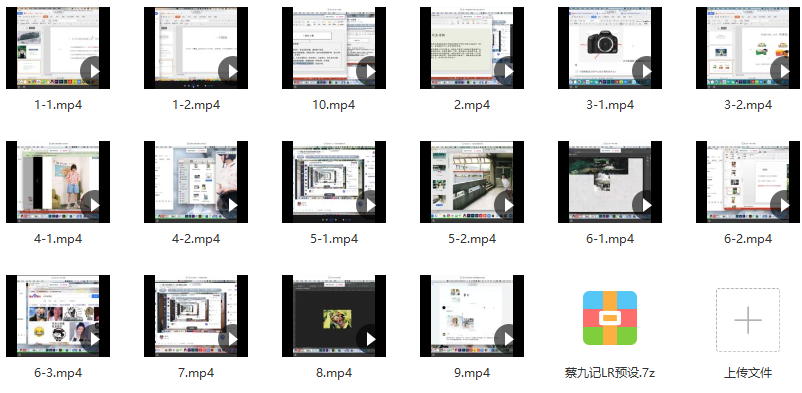Select the 4-1.mp4 thumbnail
The width and height of the screenshot is (802, 393).
58,182
